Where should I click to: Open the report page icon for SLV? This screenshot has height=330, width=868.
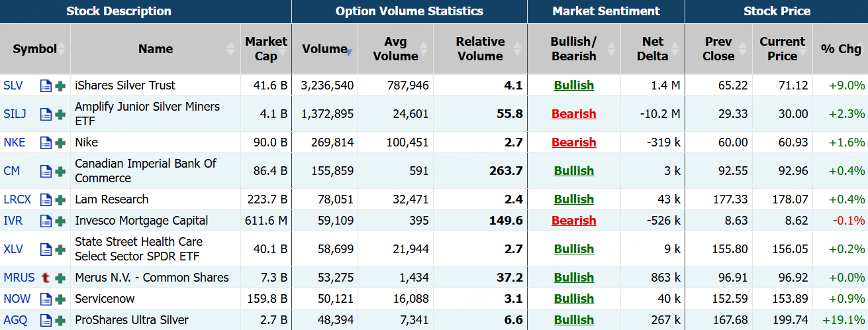coord(46,86)
